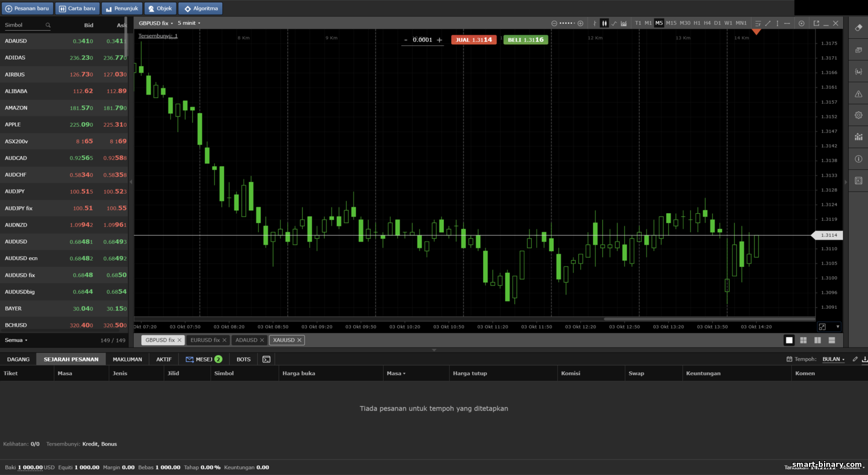Open the Semua symbol filter dropdown

(16, 340)
